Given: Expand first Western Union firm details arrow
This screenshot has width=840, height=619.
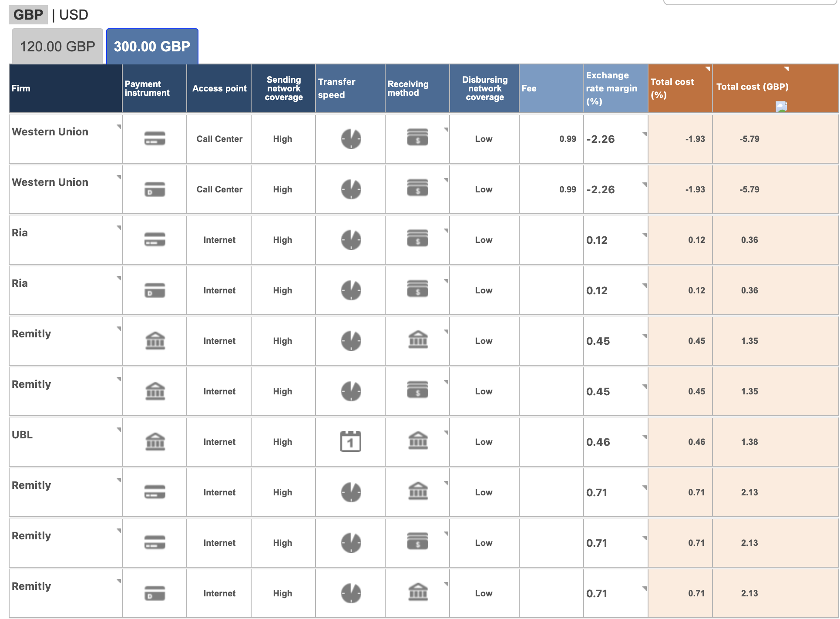Looking at the screenshot, I should (x=118, y=127).
